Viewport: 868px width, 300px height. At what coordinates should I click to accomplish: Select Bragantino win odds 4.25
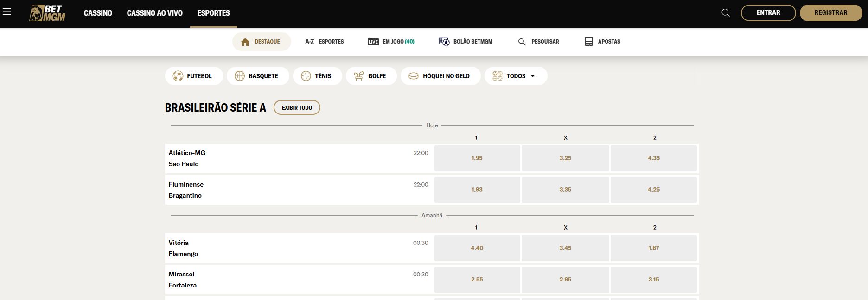click(654, 190)
